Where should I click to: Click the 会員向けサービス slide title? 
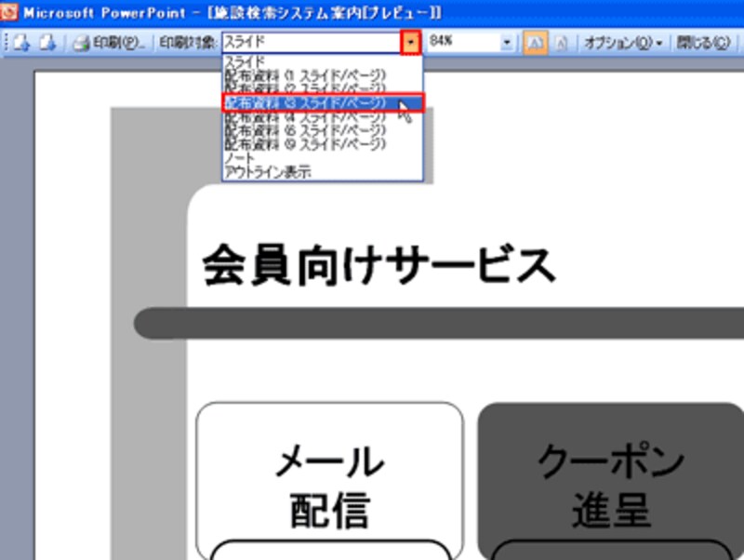379,265
